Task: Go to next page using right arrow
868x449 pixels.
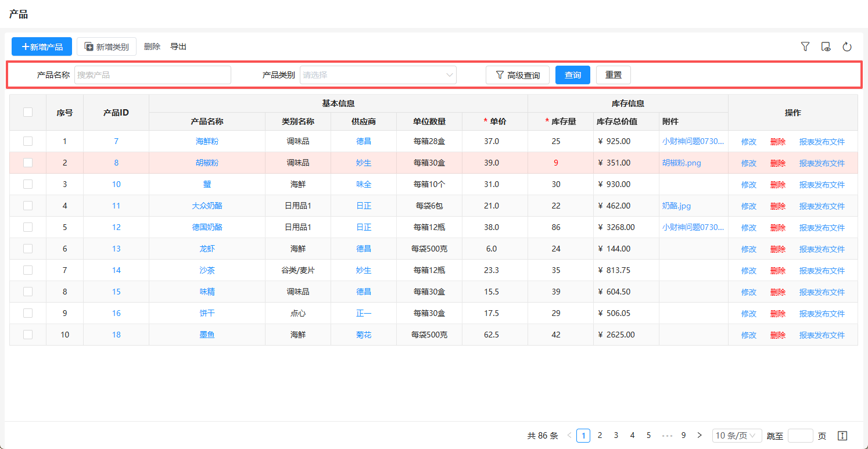Action: coord(700,435)
